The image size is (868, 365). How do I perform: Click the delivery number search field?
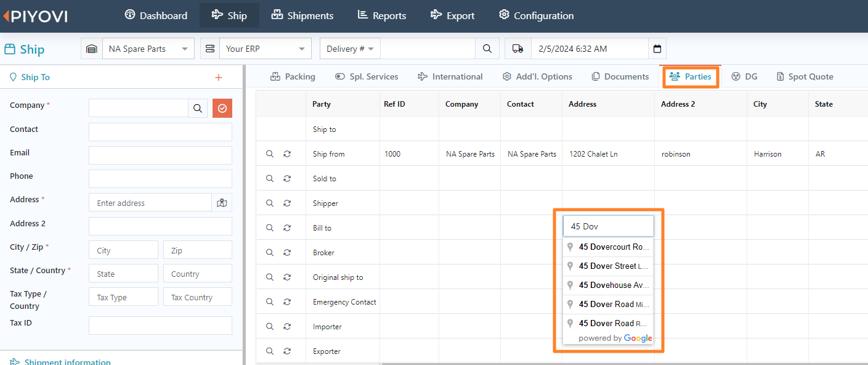[x=428, y=49]
